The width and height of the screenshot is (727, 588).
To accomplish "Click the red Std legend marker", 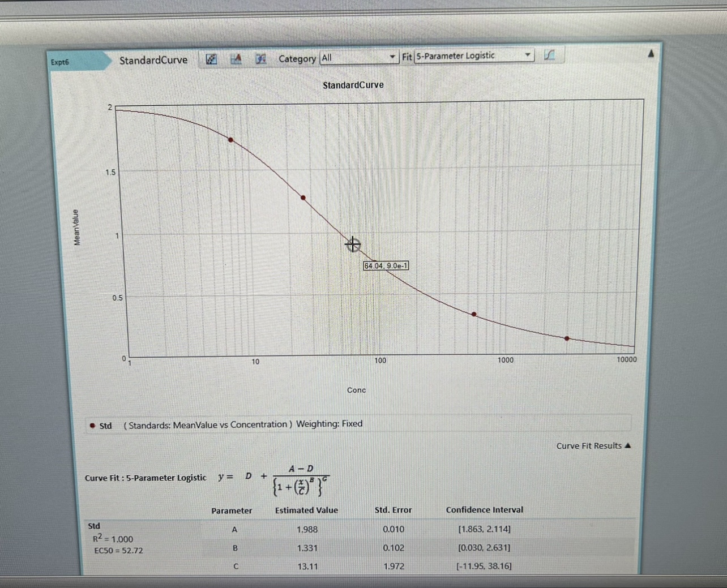I will point(92,426).
